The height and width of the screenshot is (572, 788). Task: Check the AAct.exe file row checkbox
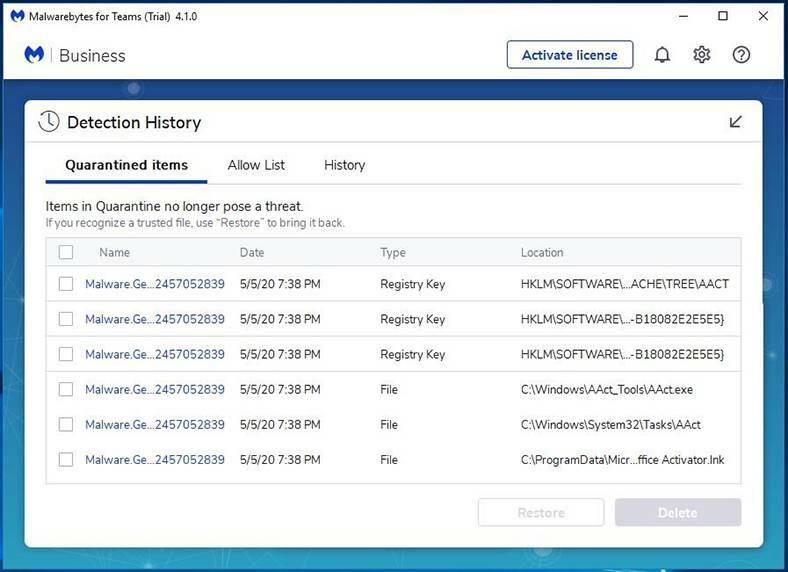point(66,389)
